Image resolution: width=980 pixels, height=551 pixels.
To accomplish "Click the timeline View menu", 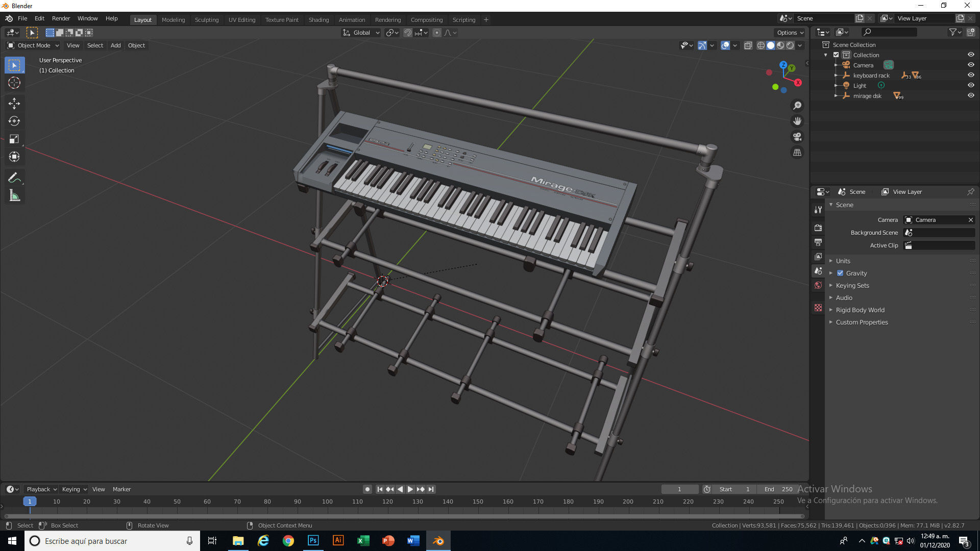I will [99, 489].
